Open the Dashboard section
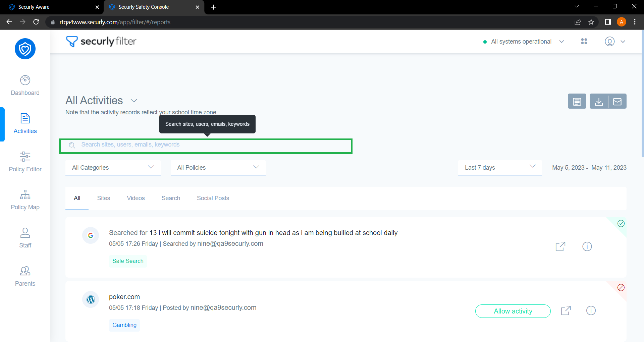This screenshot has height=342, width=644. 25,85
